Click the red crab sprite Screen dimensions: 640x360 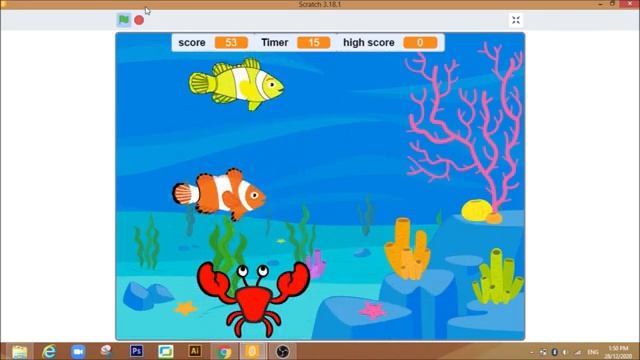253,300
